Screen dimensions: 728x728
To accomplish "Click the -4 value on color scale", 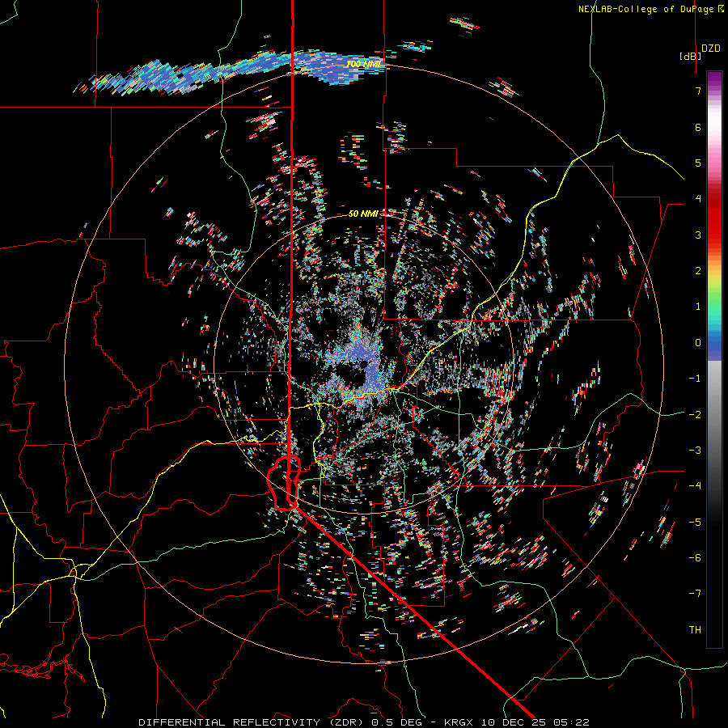I will (x=695, y=486).
